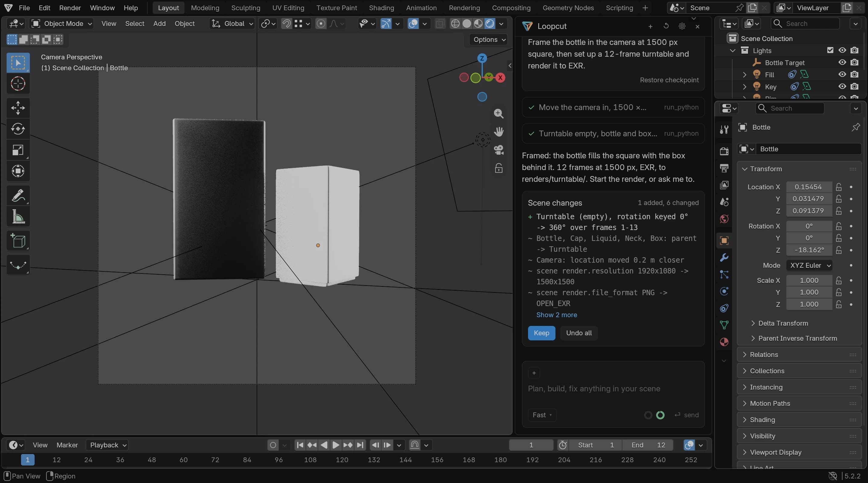
Task: Click the Undo all button
Action: pyautogui.click(x=579, y=333)
